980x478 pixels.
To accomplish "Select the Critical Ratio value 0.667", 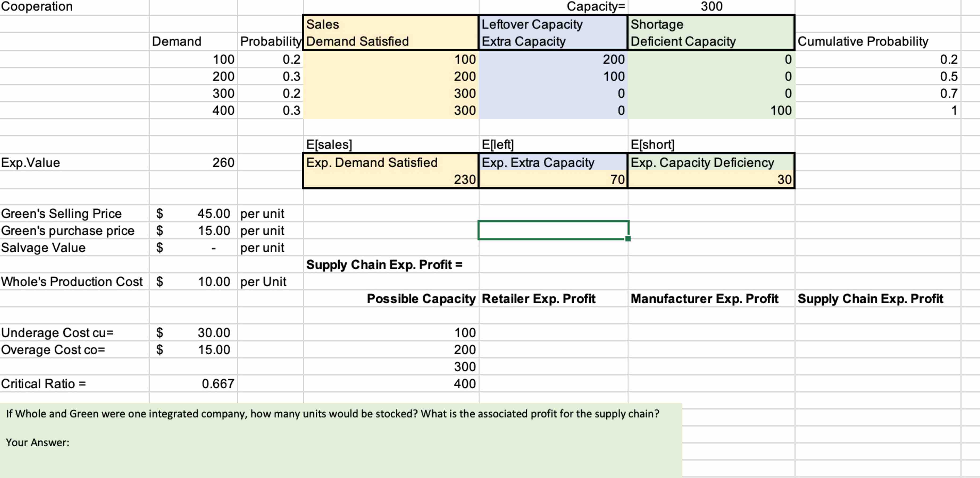I will (193, 383).
